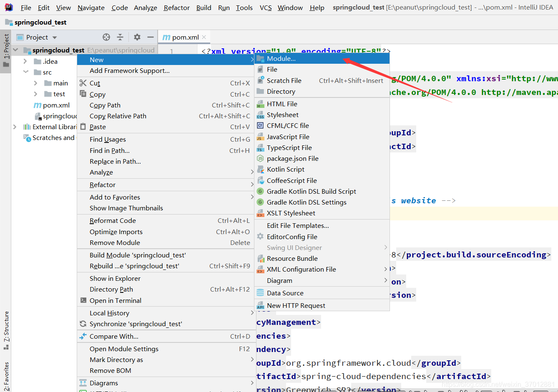This screenshot has height=392, width=558.
Task: Select Gradle Kotlin DSL Settings
Action: (322, 202)
